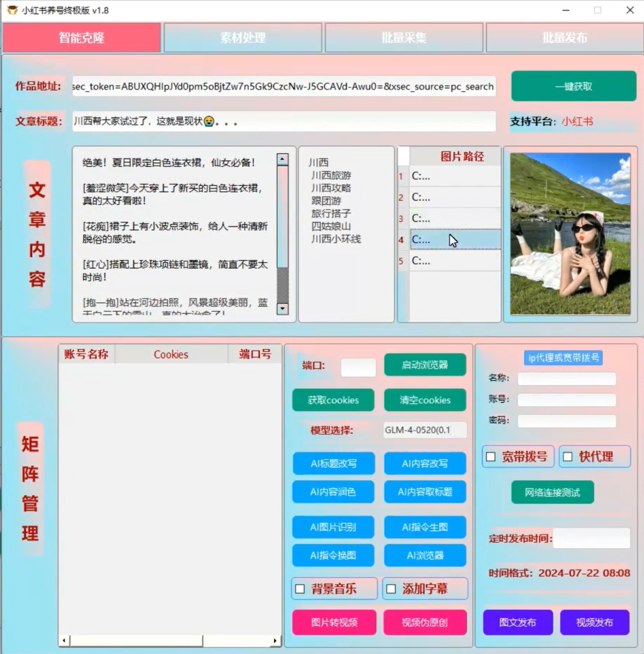Click the girl photo preview thumbnail
Viewport: 644px width, 654px height.
570,234
